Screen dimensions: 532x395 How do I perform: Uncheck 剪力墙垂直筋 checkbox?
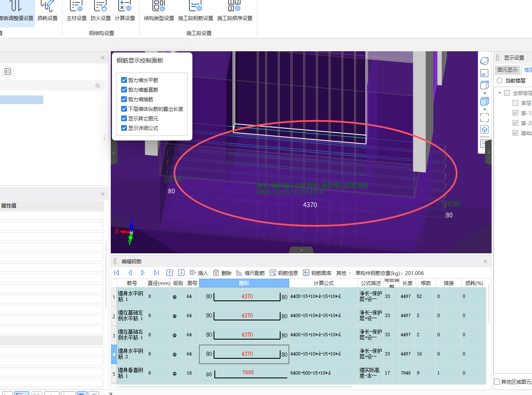tap(124, 90)
